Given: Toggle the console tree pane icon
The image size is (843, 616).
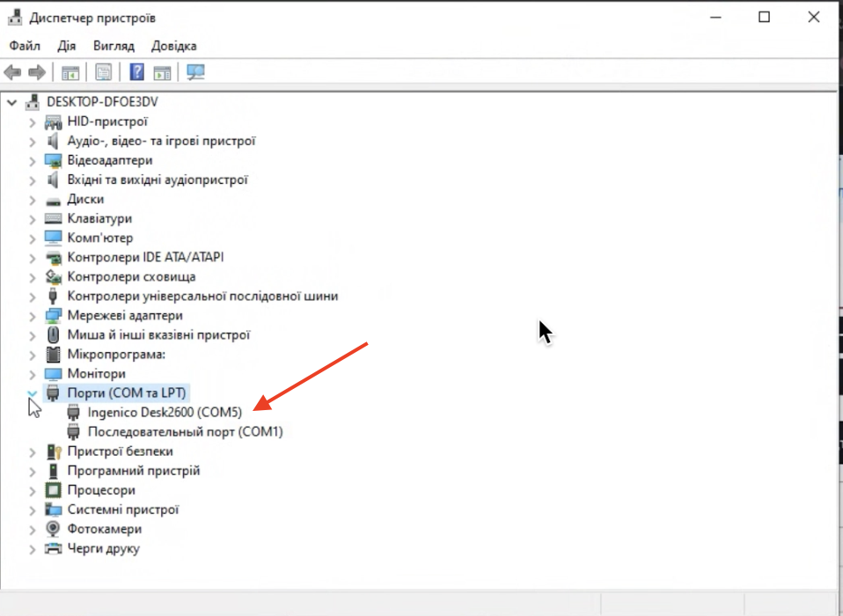Looking at the screenshot, I should click(70, 72).
